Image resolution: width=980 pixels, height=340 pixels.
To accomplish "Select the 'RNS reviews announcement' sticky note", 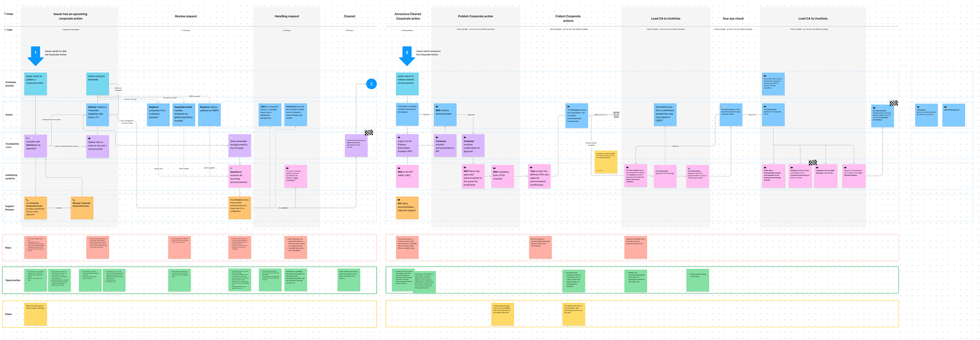I will pyautogui.click(x=445, y=115).
